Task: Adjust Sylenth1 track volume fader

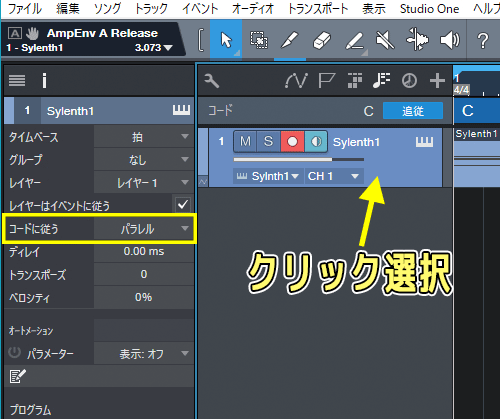Action: (x=299, y=160)
